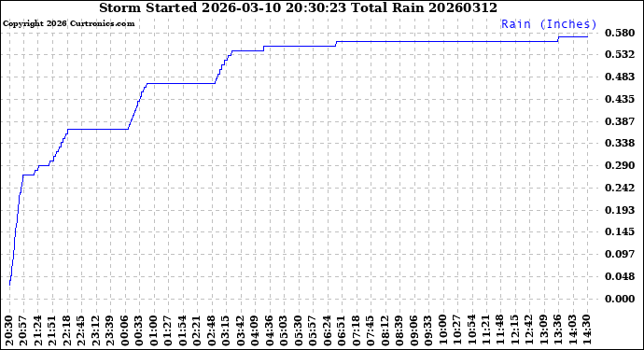Click the 02:21 time axis label
This screenshot has width=644, height=350.
197,330
